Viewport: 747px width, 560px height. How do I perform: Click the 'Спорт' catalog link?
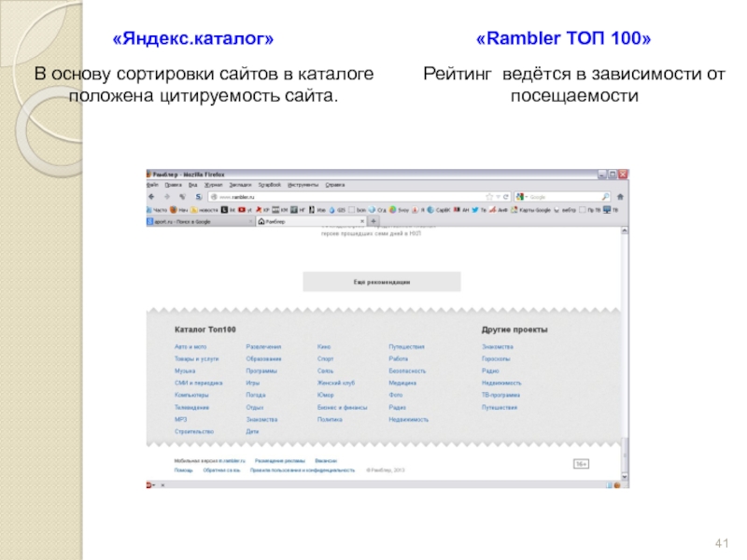point(325,358)
